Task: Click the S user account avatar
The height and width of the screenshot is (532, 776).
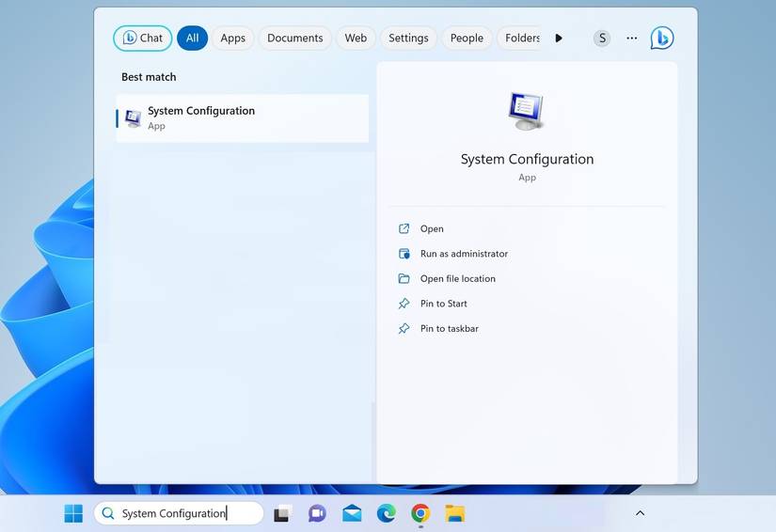Action: (602, 39)
